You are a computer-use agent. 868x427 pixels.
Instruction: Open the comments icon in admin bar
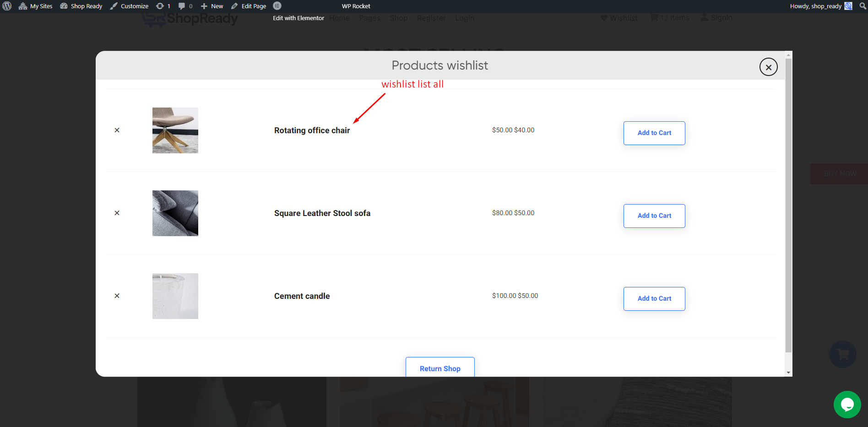tap(184, 6)
